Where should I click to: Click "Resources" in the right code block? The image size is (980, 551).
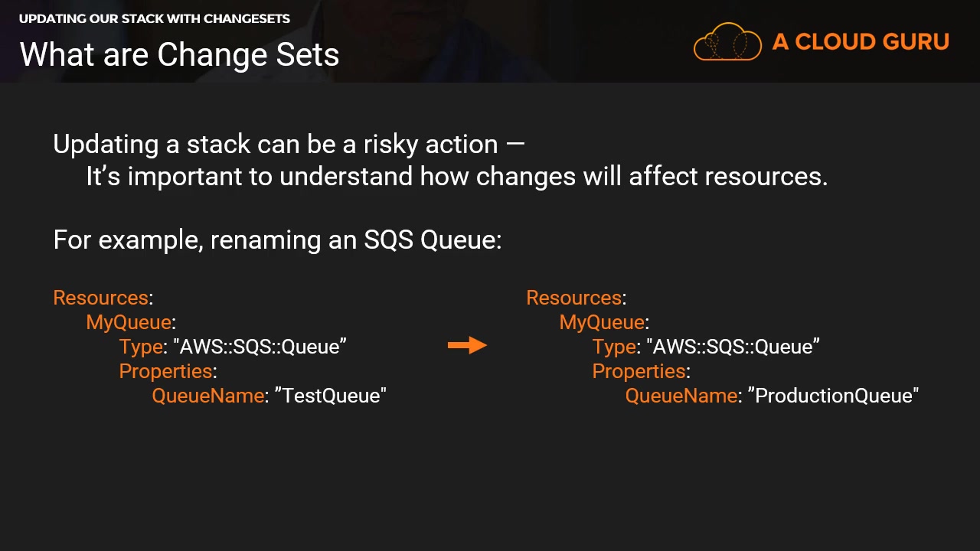pyautogui.click(x=573, y=298)
